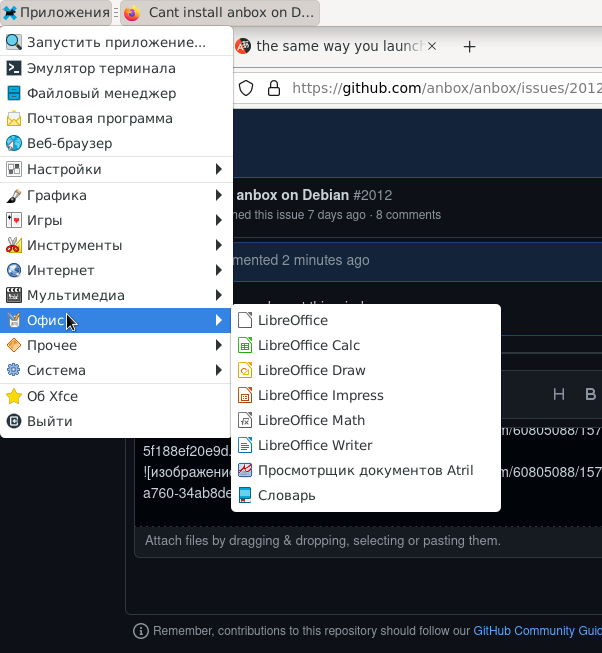Click the terminal emulator icon
Screen dimensions: 602x653
14,68
